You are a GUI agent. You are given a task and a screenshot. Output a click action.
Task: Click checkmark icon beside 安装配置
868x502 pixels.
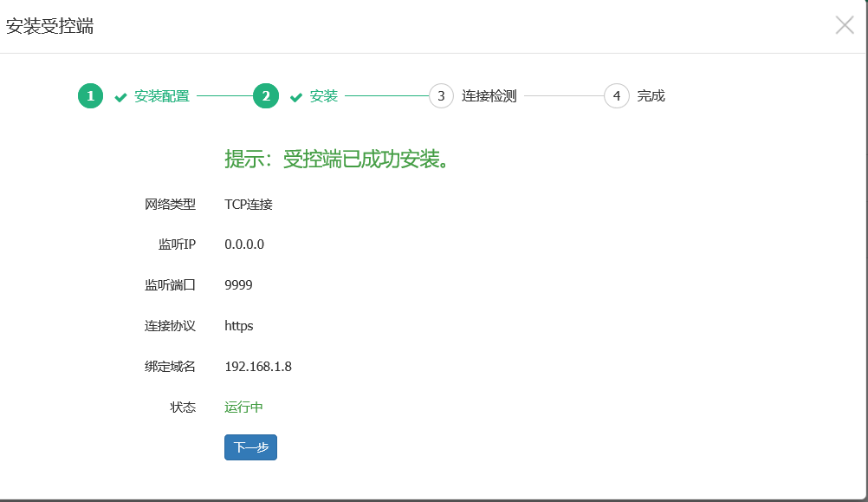[120, 97]
